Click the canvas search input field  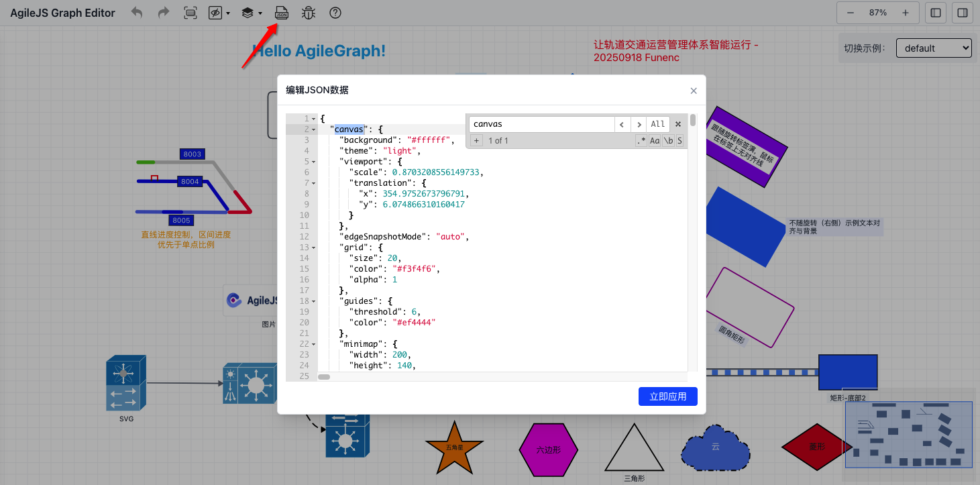[542, 124]
